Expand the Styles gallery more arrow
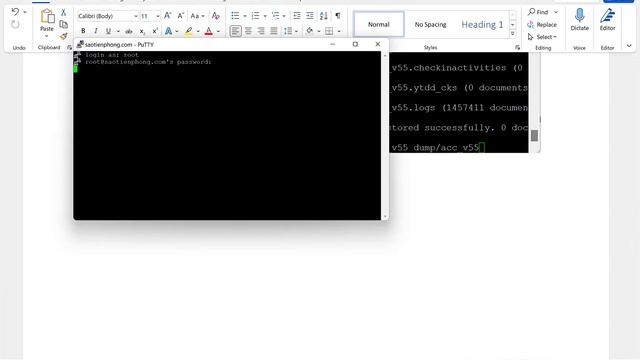This screenshot has height=360, width=640. click(x=513, y=33)
